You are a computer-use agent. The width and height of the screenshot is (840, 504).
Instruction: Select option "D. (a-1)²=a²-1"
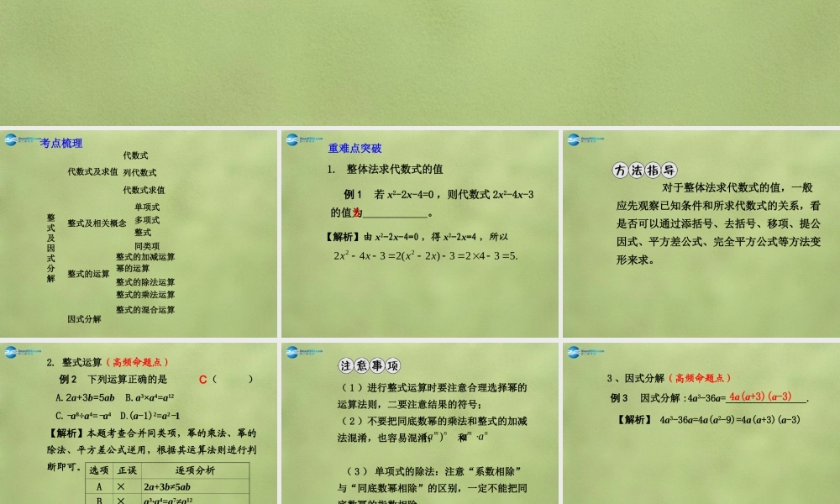(x=150, y=416)
